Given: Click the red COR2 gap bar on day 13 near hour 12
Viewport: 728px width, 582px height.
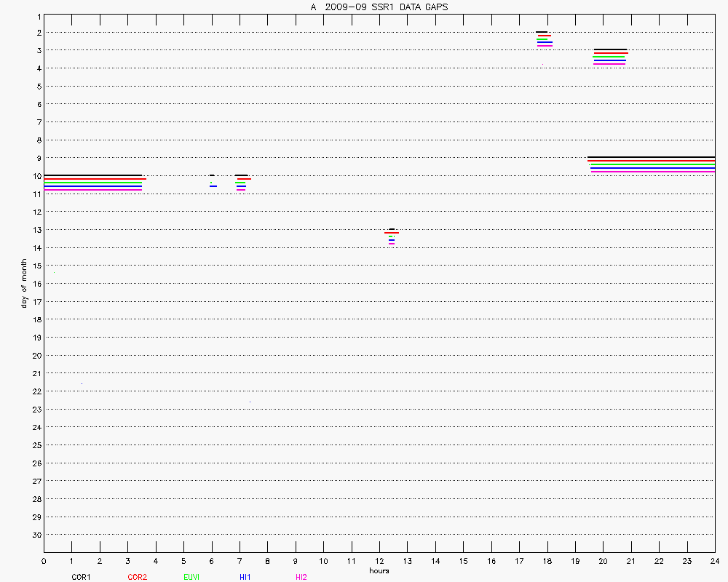Looking at the screenshot, I should coord(392,233).
